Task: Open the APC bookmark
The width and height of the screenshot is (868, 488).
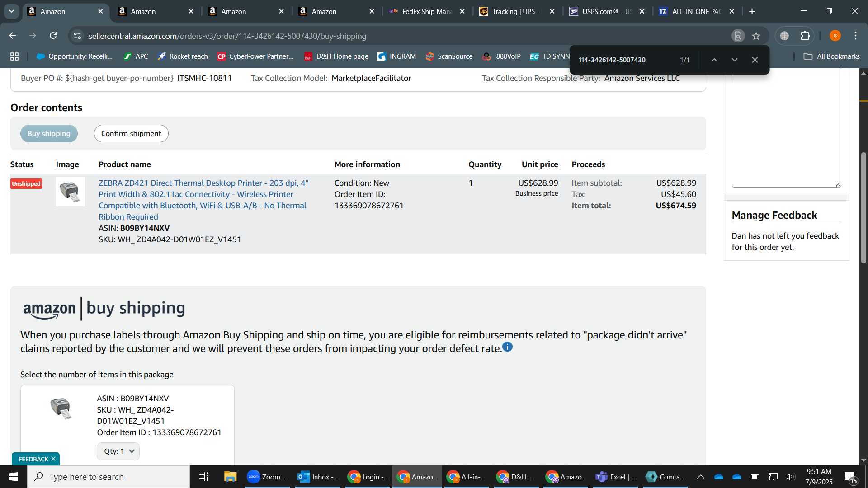Action: [136, 56]
